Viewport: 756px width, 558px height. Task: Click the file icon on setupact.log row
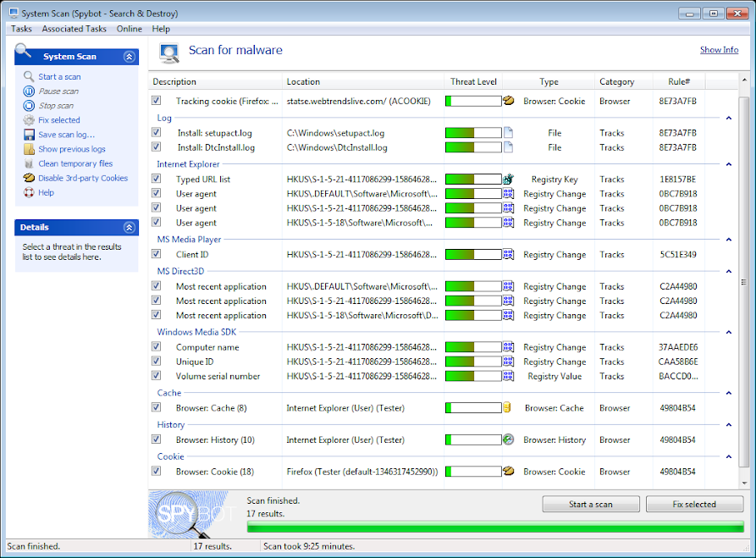(508, 133)
